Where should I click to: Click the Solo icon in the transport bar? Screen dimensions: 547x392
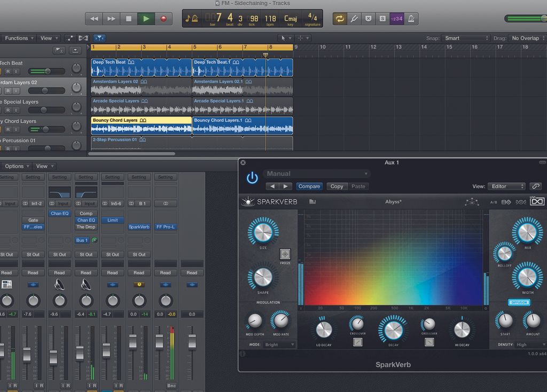382,19
